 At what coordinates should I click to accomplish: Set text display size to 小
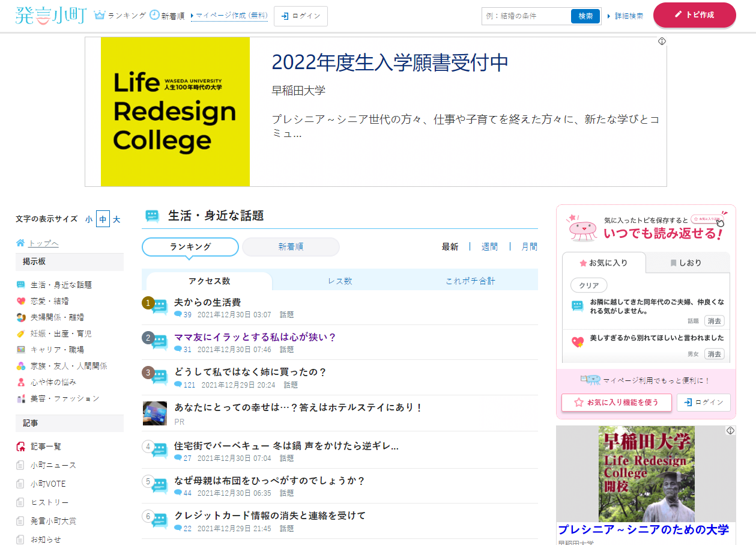click(89, 219)
